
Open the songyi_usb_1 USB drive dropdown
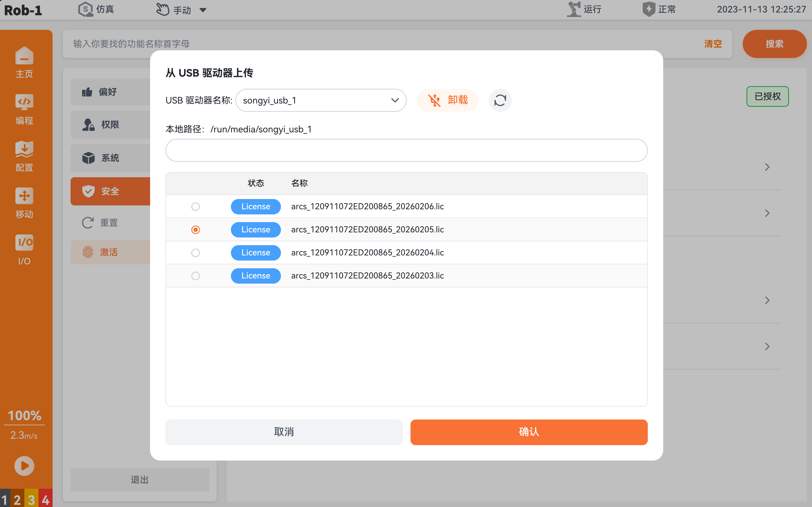point(321,100)
